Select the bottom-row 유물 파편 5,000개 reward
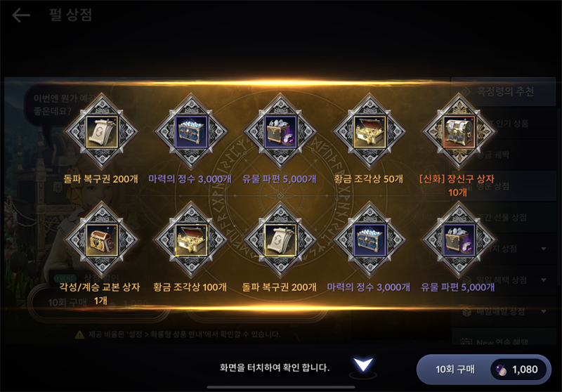562x392 pixels. (x=459, y=240)
